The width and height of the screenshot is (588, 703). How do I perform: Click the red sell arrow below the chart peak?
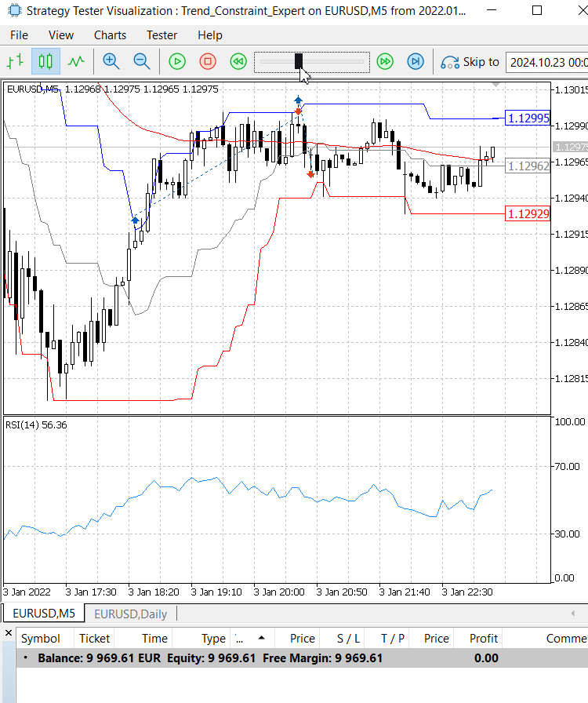coord(310,174)
